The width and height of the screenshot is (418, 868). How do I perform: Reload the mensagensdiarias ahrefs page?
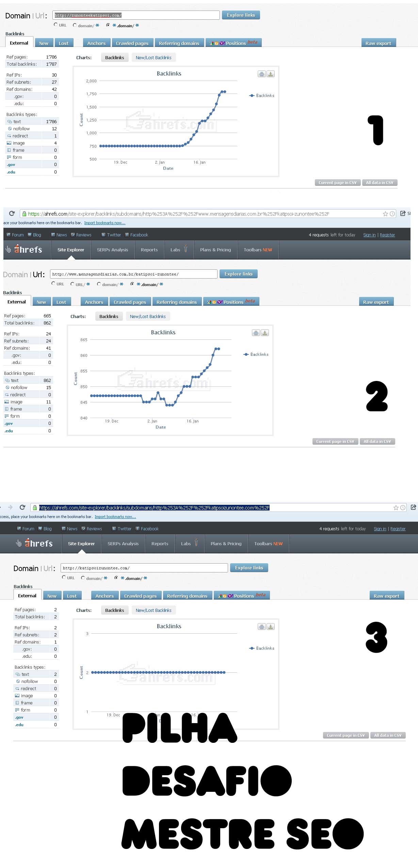12,213
